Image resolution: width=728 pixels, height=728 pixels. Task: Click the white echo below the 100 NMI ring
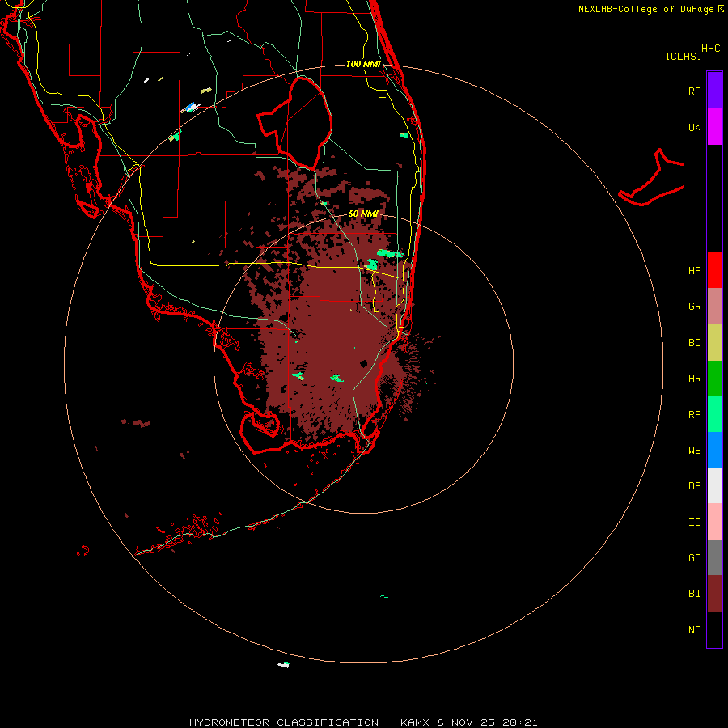[284, 665]
